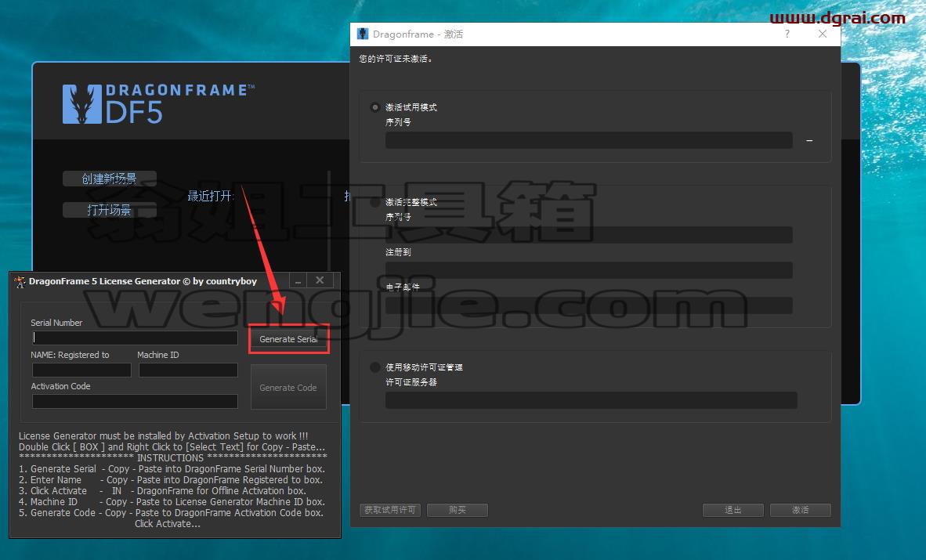This screenshot has width=926, height=560.
Task: Click 创建新场景 in the Dragonframe start window
Action: [x=109, y=179]
